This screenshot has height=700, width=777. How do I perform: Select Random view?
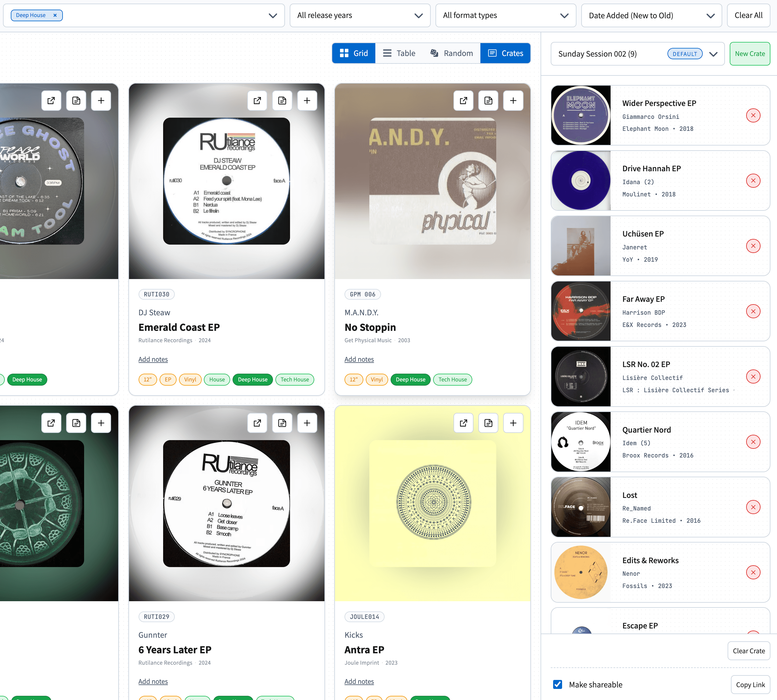(451, 53)
